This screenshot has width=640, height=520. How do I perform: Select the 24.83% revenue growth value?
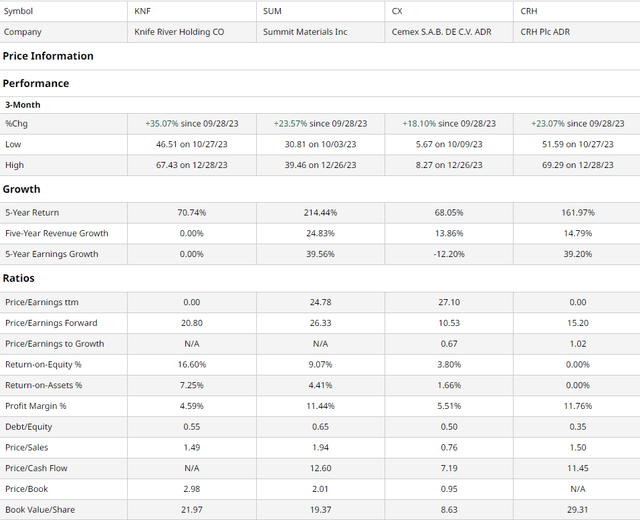pos(320,233)
